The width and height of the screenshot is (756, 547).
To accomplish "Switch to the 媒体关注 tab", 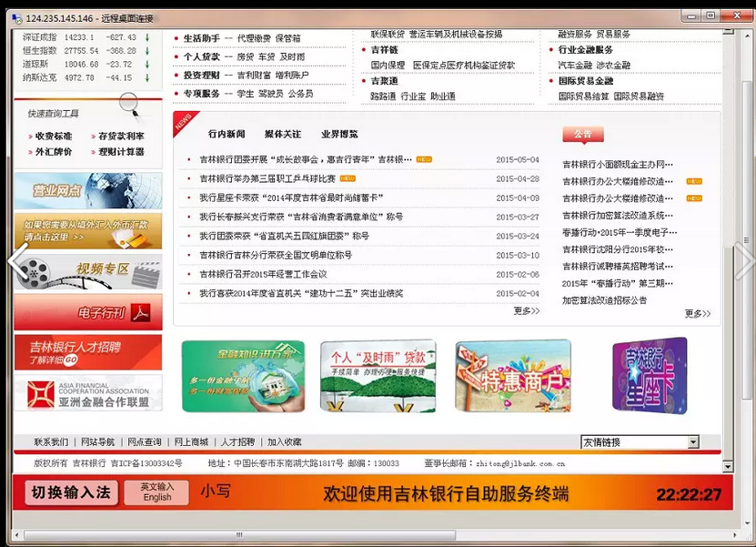I will [x=283, y=134].
